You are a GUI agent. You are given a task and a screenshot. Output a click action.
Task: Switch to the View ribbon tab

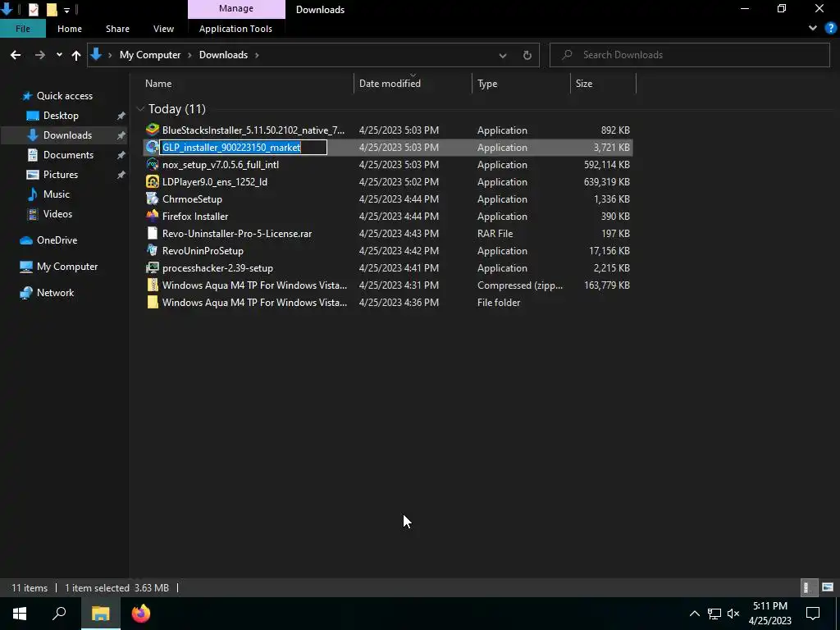pyautogui.click(x=163, y=29)
